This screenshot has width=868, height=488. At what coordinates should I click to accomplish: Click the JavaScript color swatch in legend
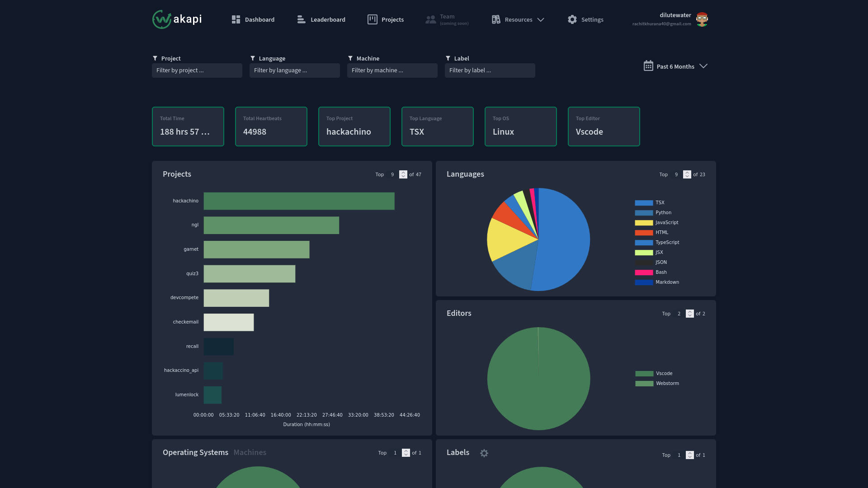[x=644, y=223]
